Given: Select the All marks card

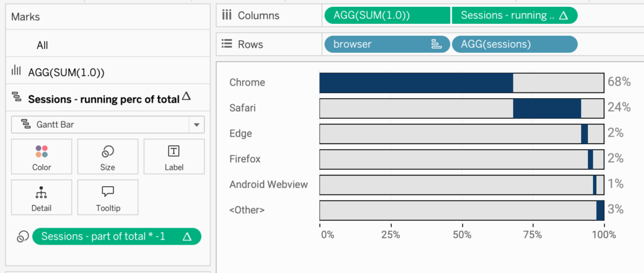Looking at the screenshot, I should point(108,45).
